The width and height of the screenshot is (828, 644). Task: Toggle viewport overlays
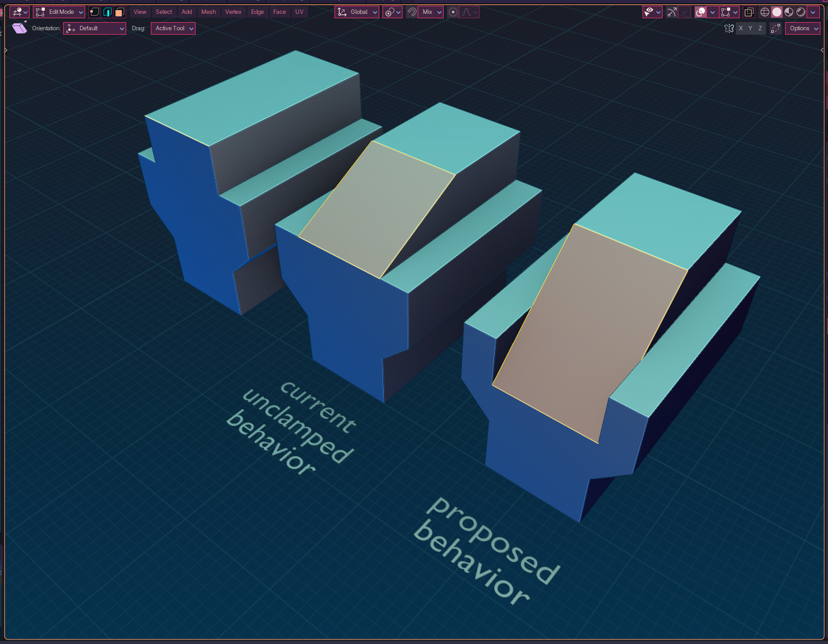(x=701, y=12)
